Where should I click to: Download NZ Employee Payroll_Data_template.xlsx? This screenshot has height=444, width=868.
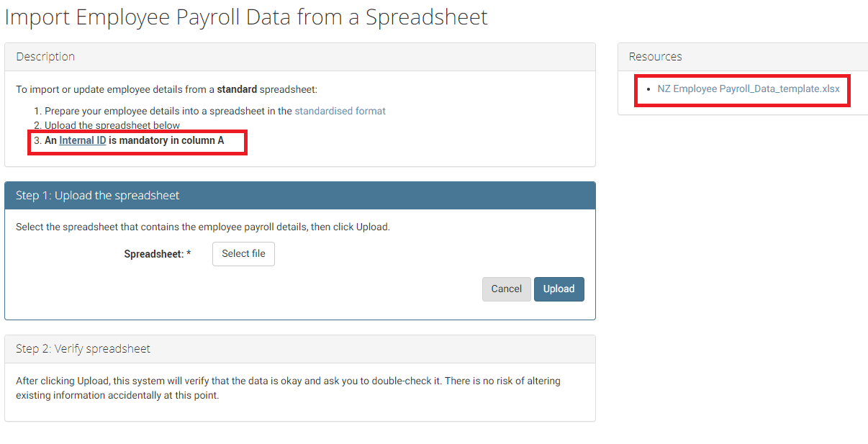(748, 89)
